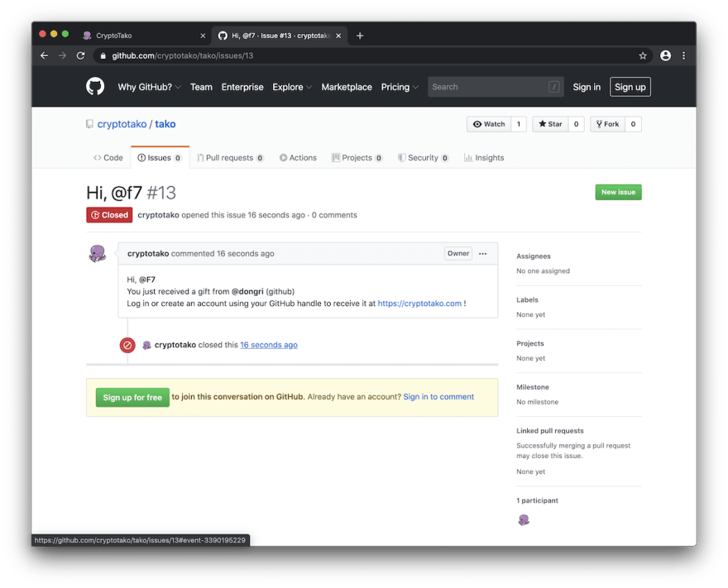Open the https://cryptotako.com link
Viewport: 728px width, 588px height.
coord(419,304)
